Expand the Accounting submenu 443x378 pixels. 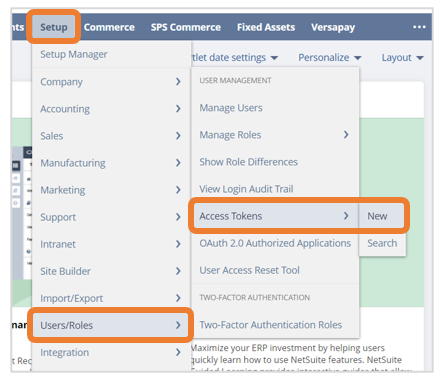[111, 109]
